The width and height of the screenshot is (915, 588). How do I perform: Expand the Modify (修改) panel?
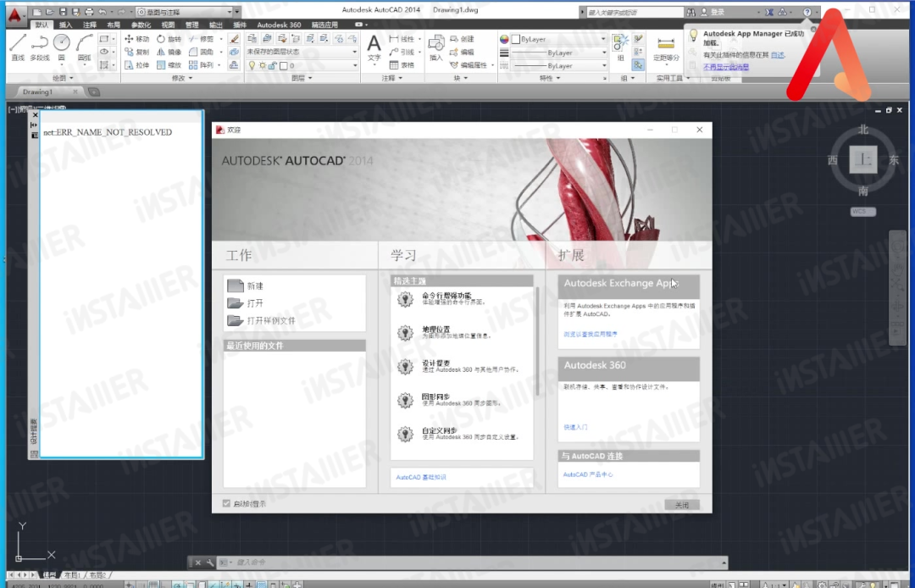(x=181, y=78)
